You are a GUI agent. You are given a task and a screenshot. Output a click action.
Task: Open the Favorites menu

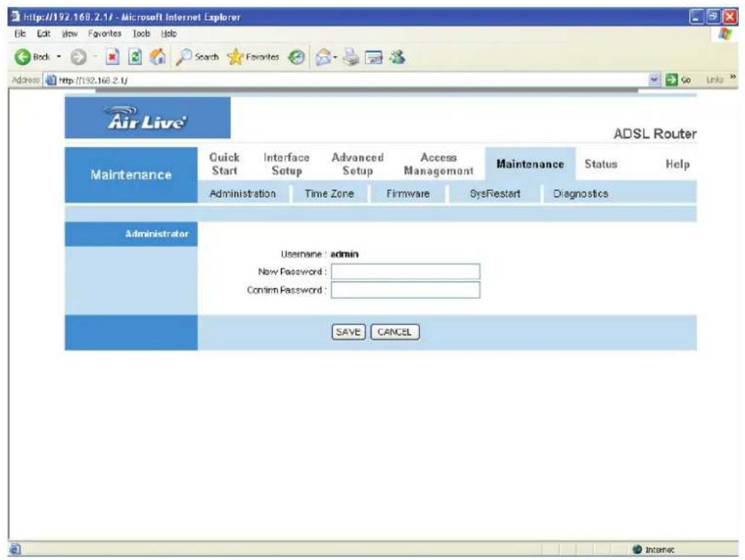104,34
